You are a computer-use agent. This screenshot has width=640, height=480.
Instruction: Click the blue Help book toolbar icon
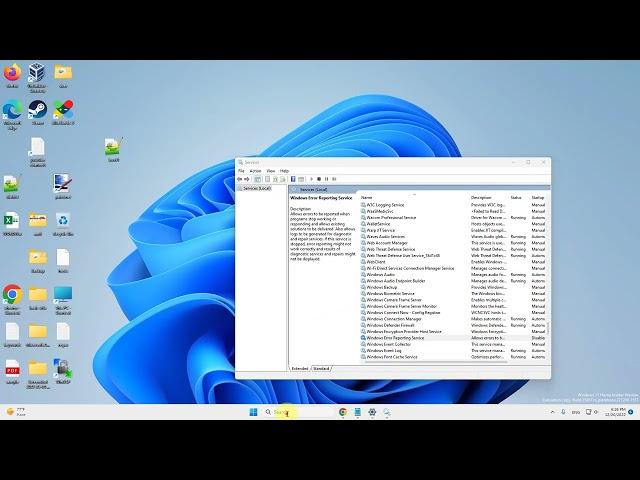[x=293, y=179]
